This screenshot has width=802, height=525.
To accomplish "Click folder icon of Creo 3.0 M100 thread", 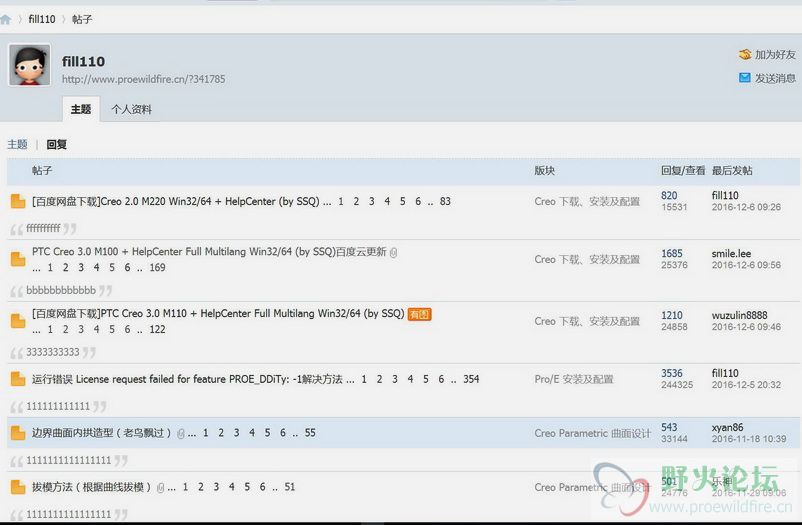I will [x=18, y=259].
